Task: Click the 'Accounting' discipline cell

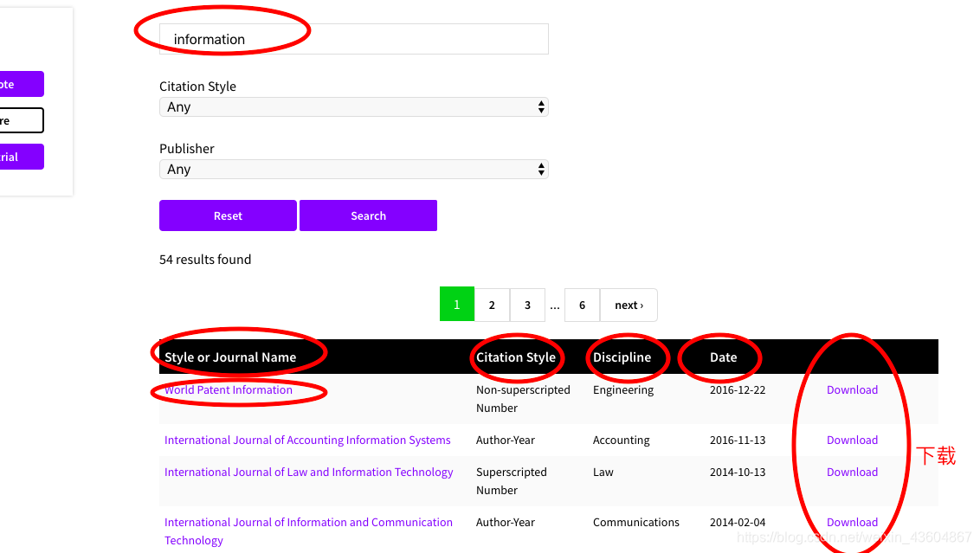Action: (622, 440)
